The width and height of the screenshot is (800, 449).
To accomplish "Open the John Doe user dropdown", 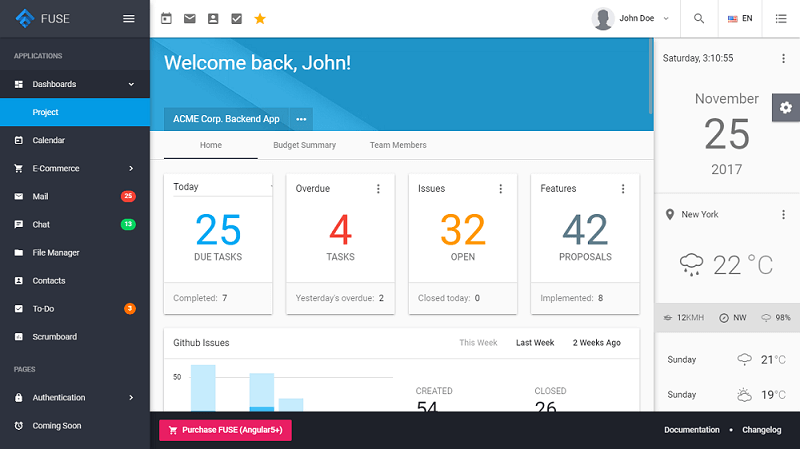I will tap(631, 19).
